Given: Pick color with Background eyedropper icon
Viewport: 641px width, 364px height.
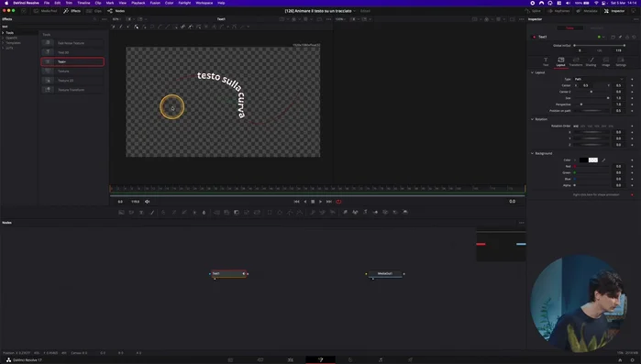Looking at the screenshot, I should pos(603,160).
